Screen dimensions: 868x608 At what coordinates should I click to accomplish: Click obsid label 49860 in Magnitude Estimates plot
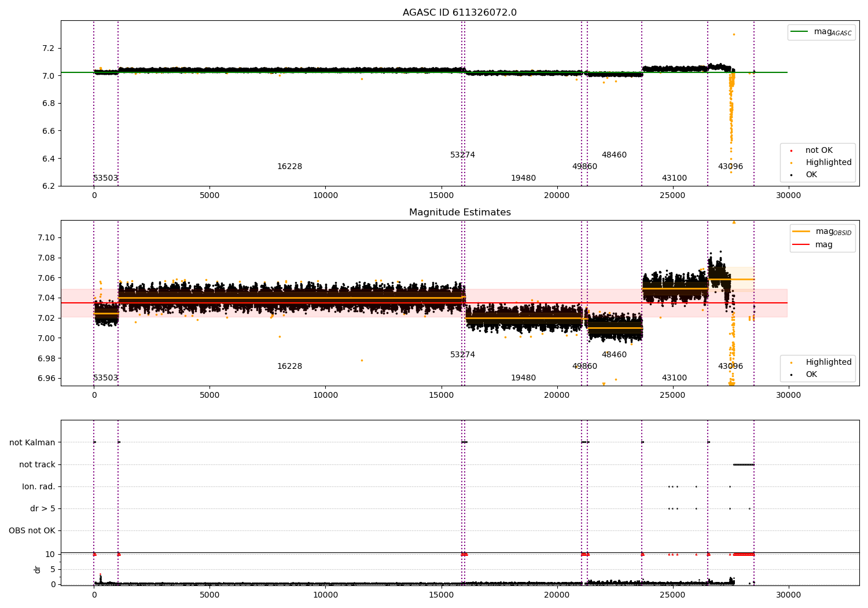click(x=584, y=367)
